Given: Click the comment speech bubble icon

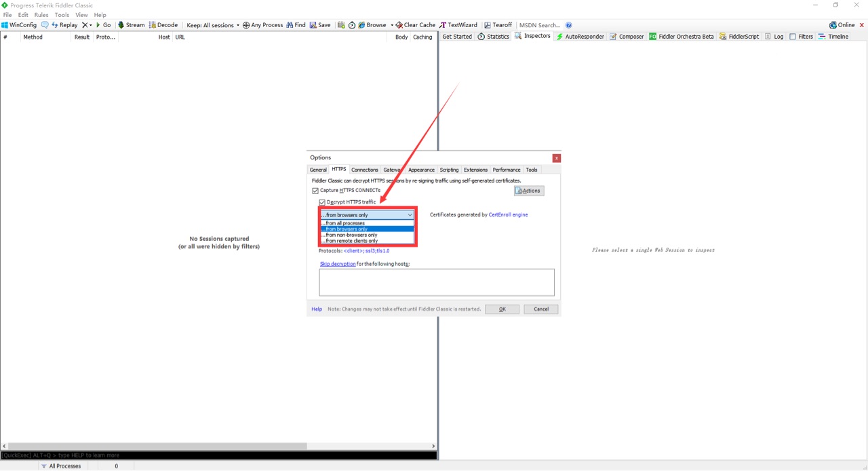Looking at the screenshot, I should pos(45,25).
